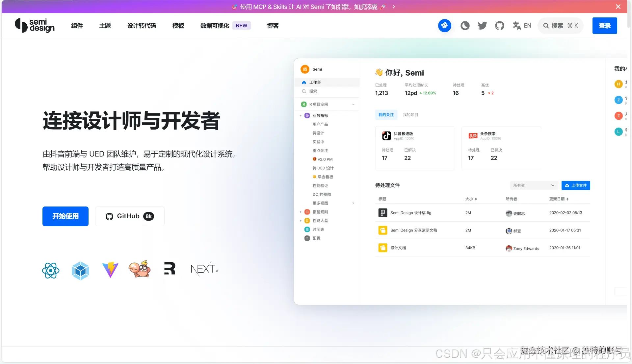Click the React atom logo icon
Image resolution: width=632 pixels, height=364 pixels.
pos(51,270)
